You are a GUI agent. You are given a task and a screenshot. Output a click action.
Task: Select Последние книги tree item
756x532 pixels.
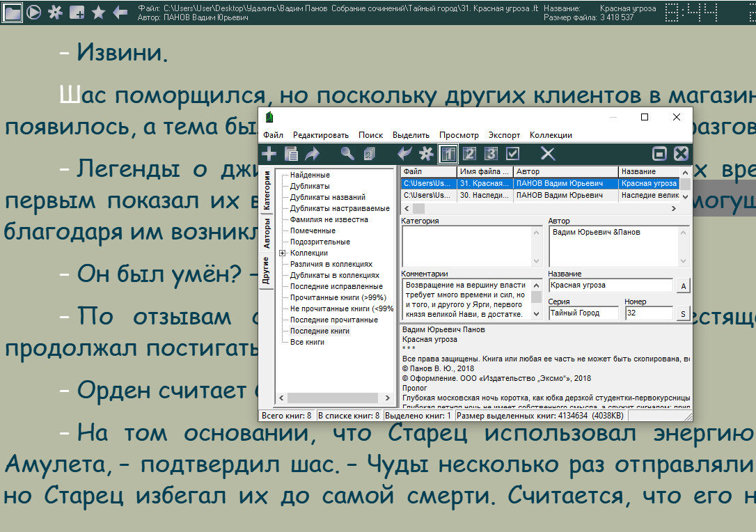pos(320,331)
